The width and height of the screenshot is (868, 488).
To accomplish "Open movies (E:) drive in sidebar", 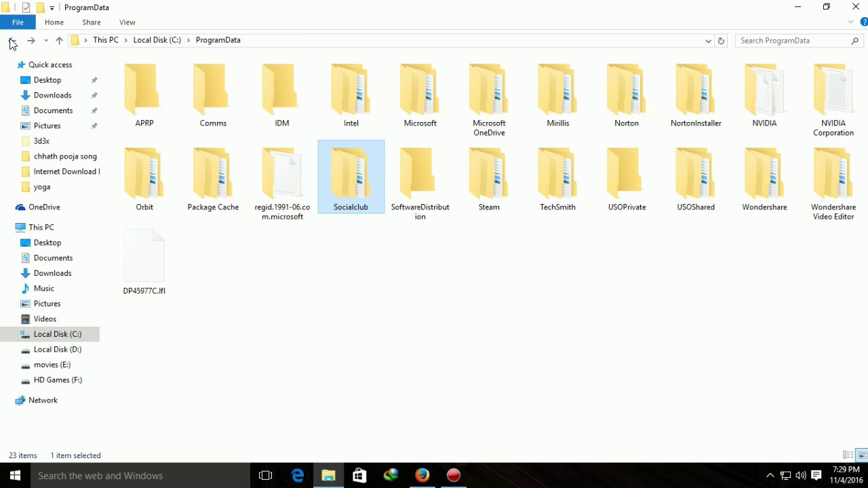I will [52, 365].
